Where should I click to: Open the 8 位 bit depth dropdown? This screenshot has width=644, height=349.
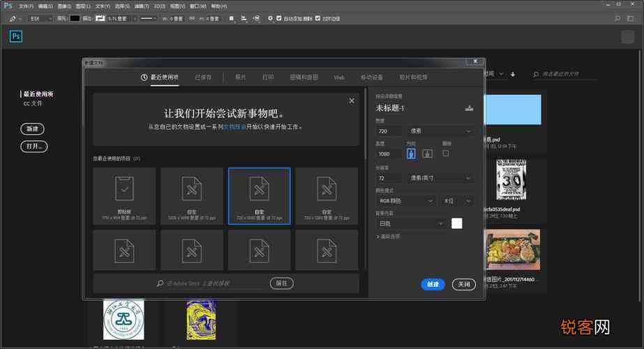pyautogui.click(x=457, y=201)
